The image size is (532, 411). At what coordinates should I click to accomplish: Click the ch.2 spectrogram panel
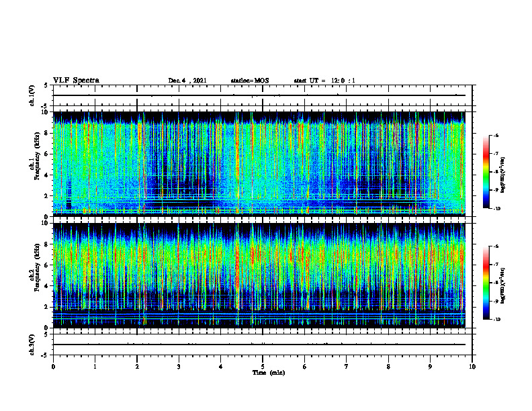[x=259, y=275]
